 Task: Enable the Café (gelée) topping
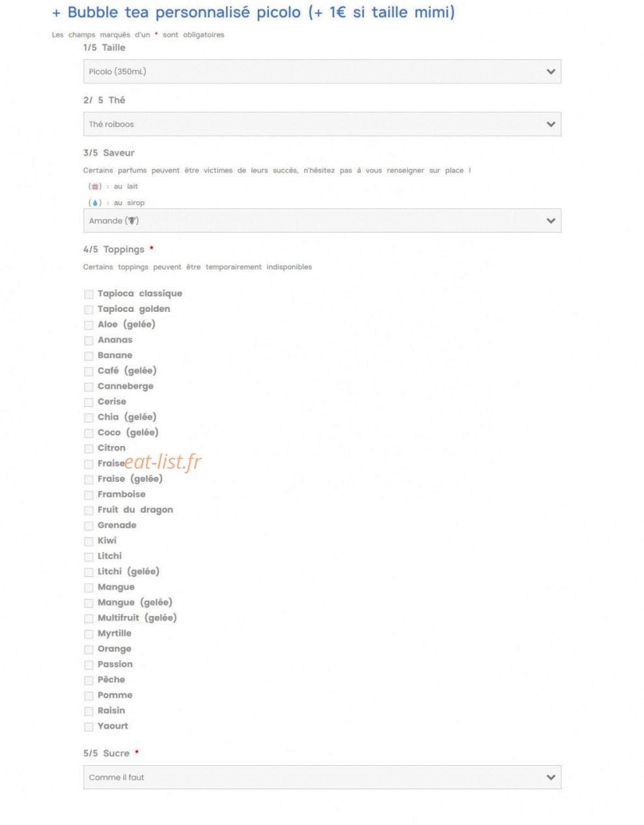click(x=89, y=372)
